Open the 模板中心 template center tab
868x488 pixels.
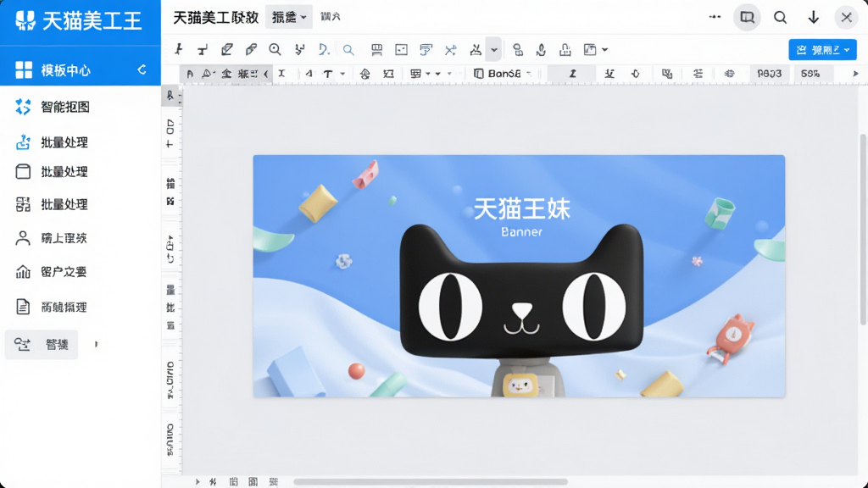click(x=81, y=69)
